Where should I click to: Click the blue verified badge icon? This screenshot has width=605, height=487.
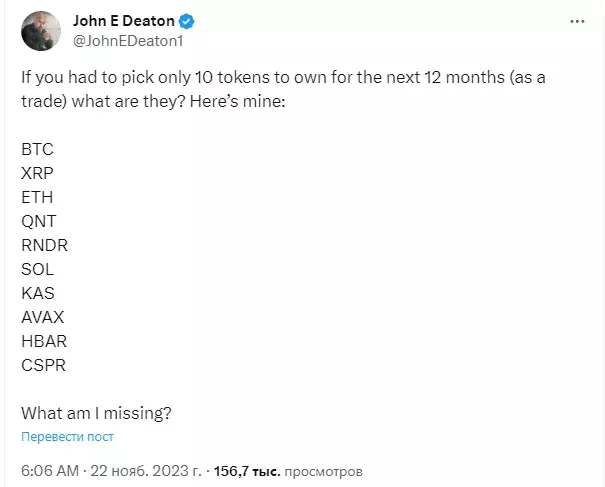coord(187,21)
